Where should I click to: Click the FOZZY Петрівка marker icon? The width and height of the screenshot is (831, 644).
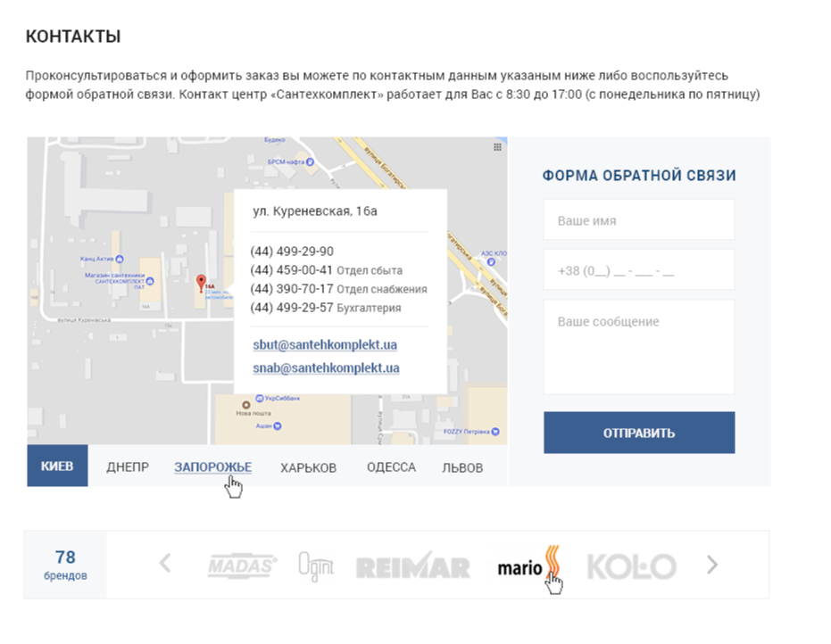494,432
